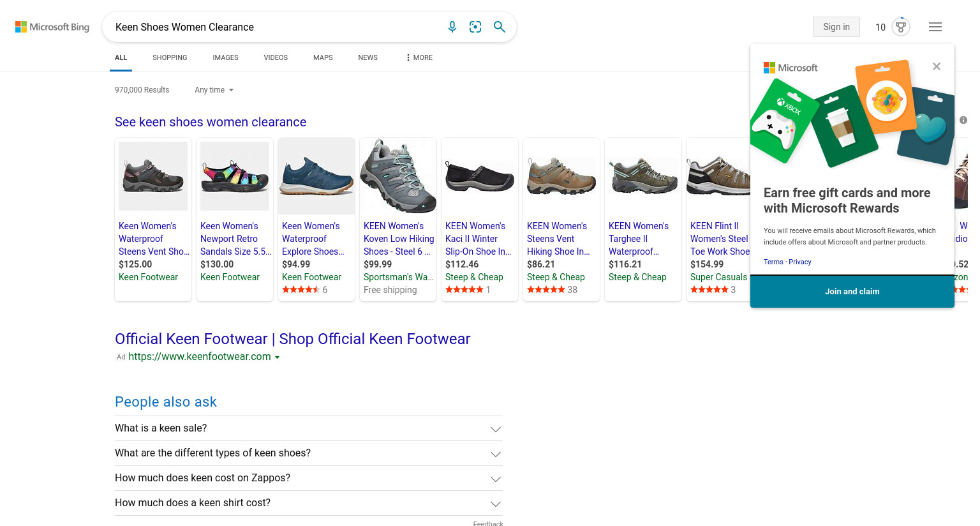
Task: Click the Terms link in popup
Action: [773, 262]
